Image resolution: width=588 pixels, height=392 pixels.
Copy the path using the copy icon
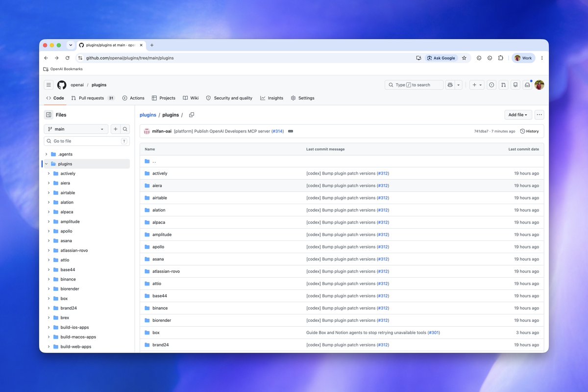(x=192, y=115)
